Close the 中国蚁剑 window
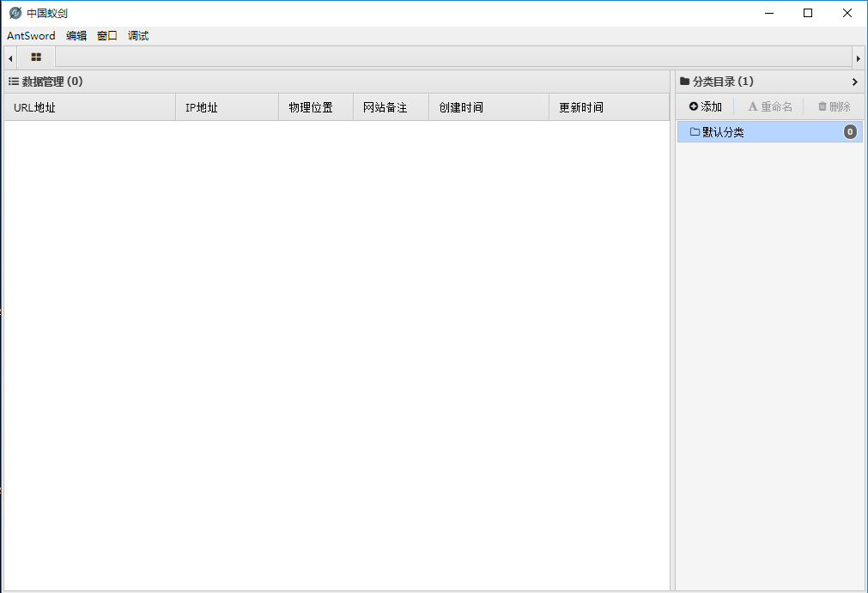 (847, 13)
